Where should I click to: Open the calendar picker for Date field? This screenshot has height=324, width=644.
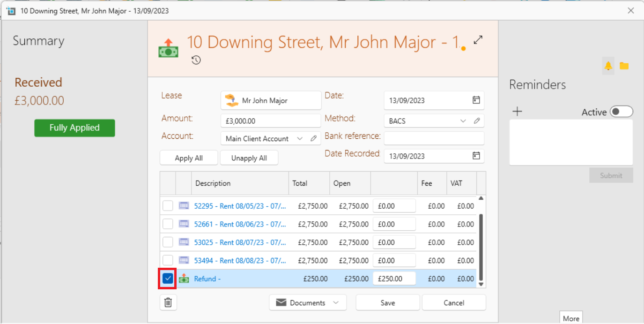click(476, 100)
